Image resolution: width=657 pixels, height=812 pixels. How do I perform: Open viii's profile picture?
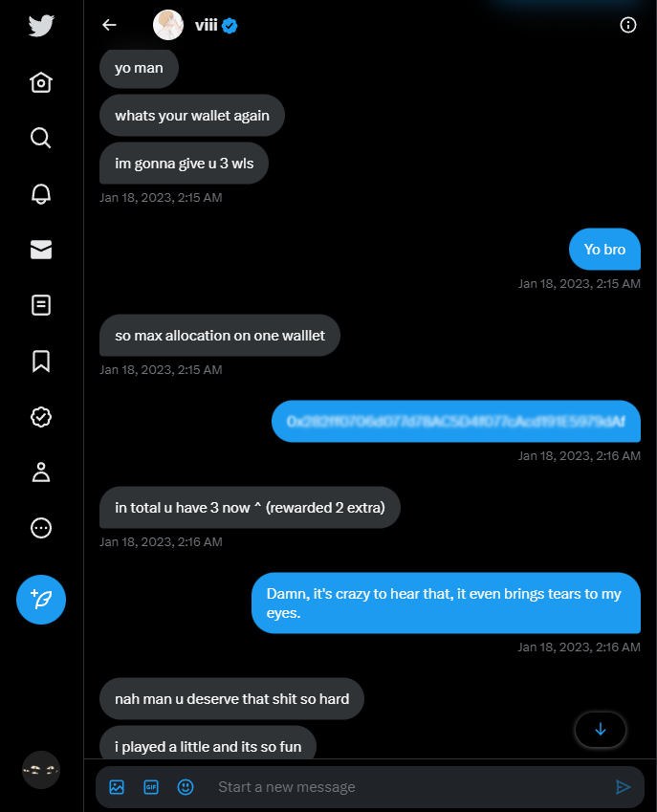coord(168,25)
